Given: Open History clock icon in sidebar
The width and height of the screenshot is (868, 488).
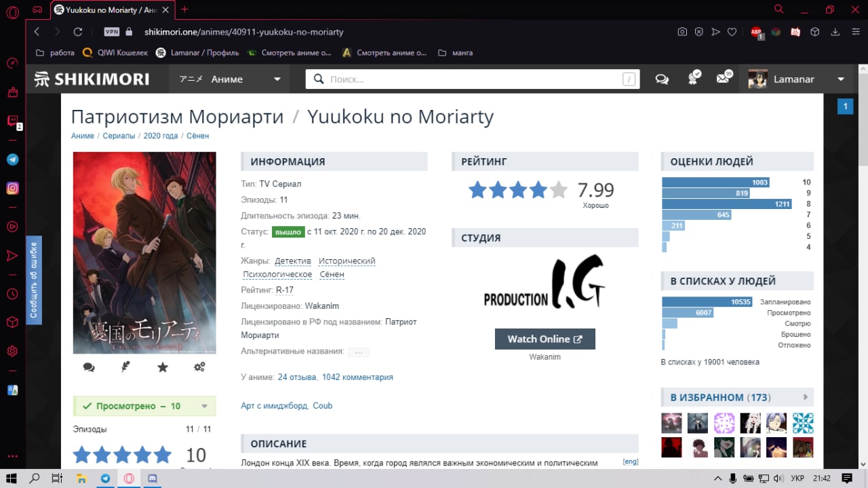Looking at the screenshot, I should (12, 294).
